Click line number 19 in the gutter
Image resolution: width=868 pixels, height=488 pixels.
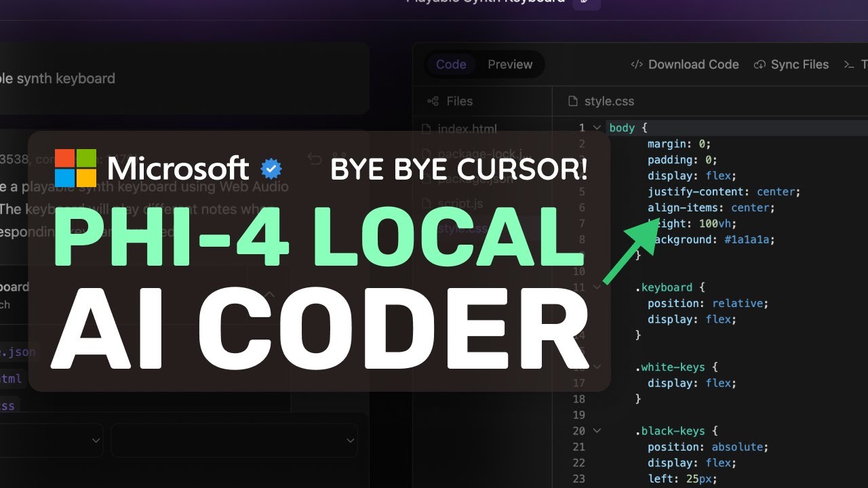click(578, 415)
